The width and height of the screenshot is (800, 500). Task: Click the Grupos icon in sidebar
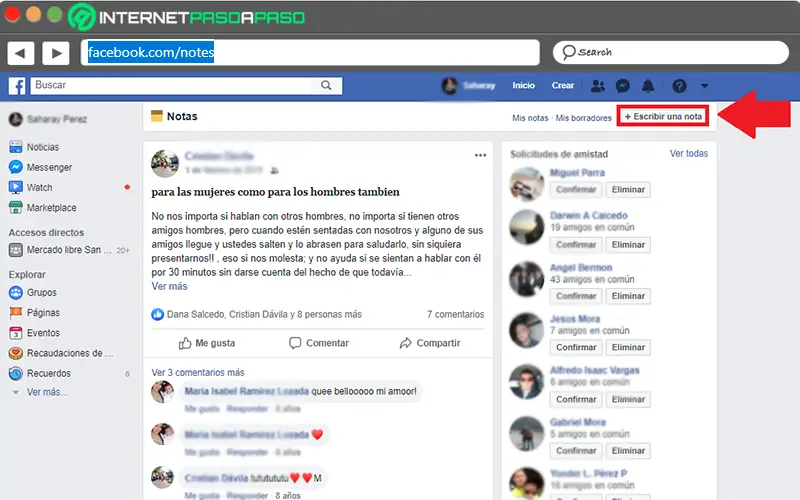point(16,292)
